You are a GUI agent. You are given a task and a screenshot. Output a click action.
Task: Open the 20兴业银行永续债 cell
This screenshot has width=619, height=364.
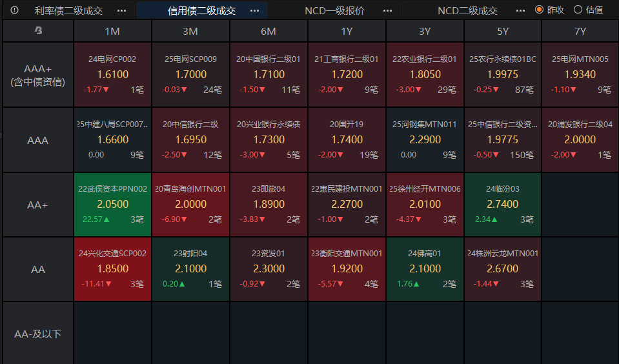tap(269, 140)
